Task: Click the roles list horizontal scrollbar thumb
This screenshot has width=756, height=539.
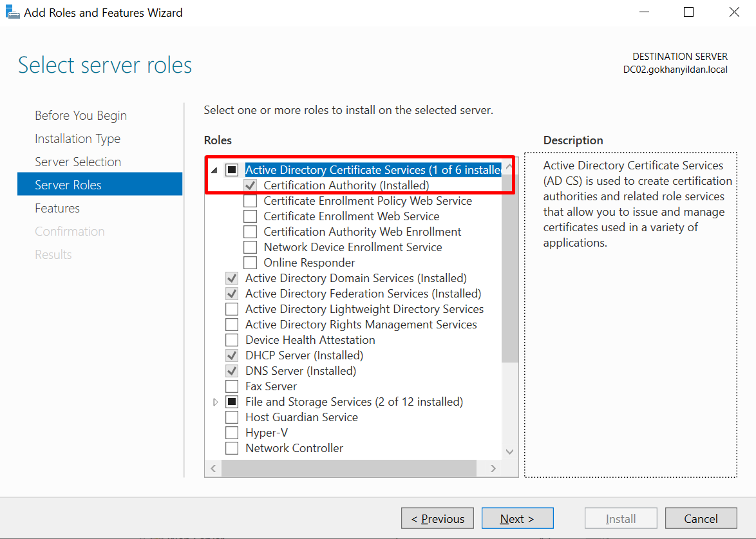Action: coord(348,468)
